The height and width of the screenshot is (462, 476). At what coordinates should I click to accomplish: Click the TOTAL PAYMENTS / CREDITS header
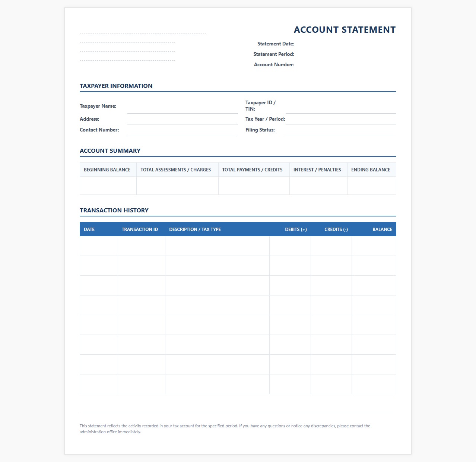point(254,170)
